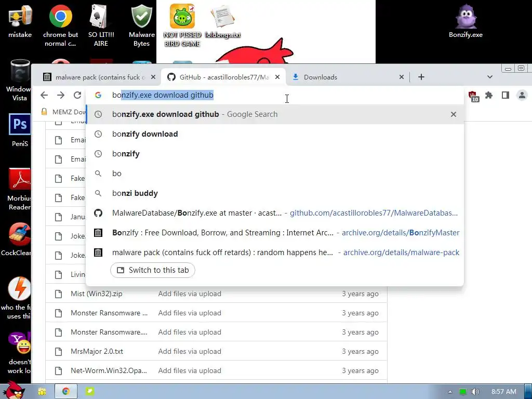Click the Chrome back arrow
This screenshot has width=532, height=399.
[x=44, y=95]
